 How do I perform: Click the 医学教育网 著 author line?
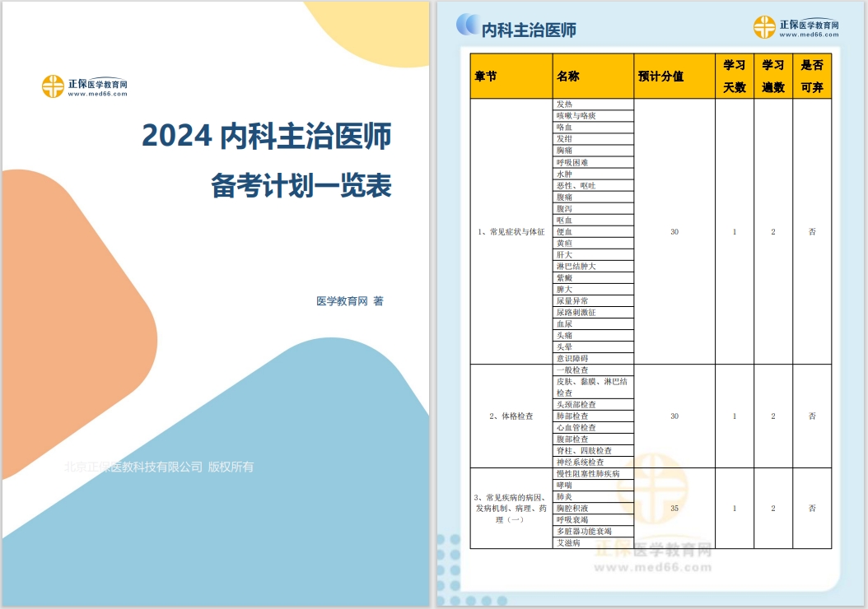(x=349, y=301)
